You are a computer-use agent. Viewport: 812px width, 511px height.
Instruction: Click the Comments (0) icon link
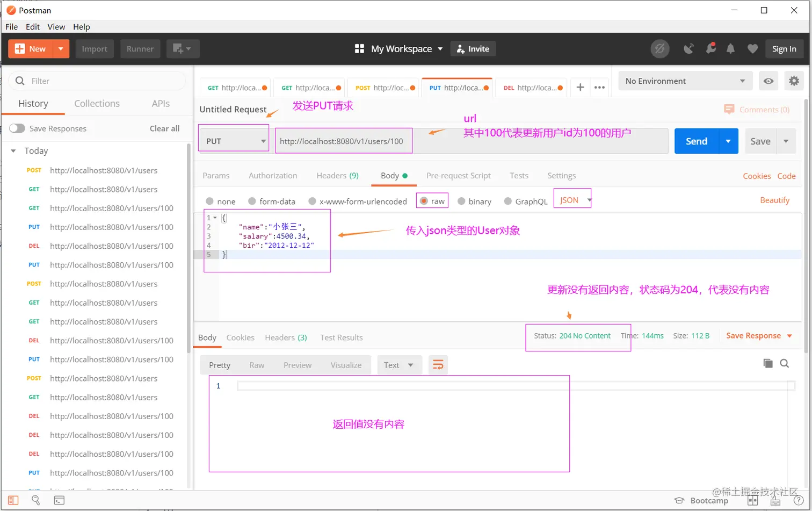[757, 110]
